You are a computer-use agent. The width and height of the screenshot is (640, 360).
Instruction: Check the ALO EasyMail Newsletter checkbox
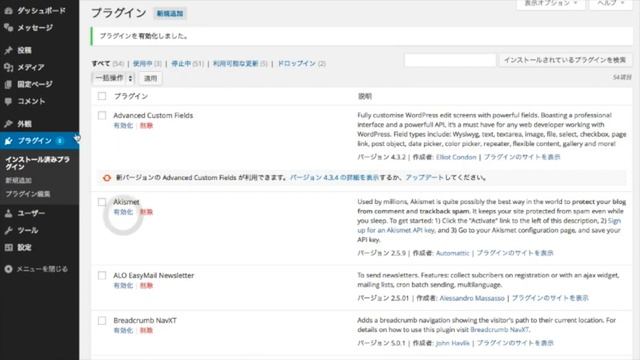click(x=102, y=276)
